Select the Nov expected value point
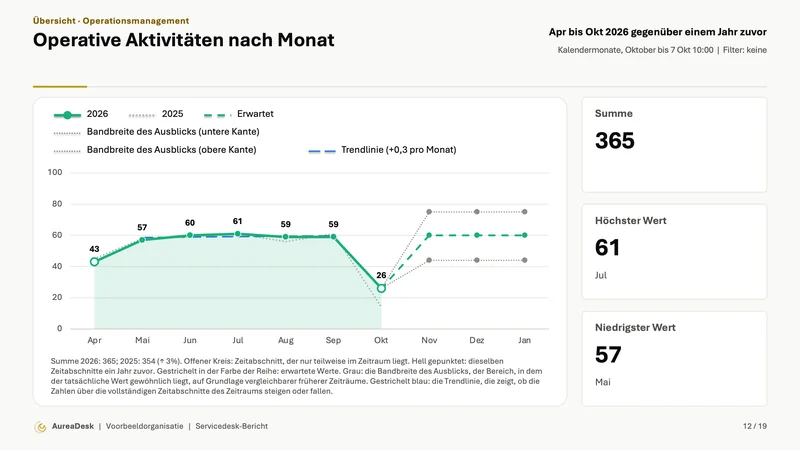Screen dimensions: 800x450 tap(429, 235)
